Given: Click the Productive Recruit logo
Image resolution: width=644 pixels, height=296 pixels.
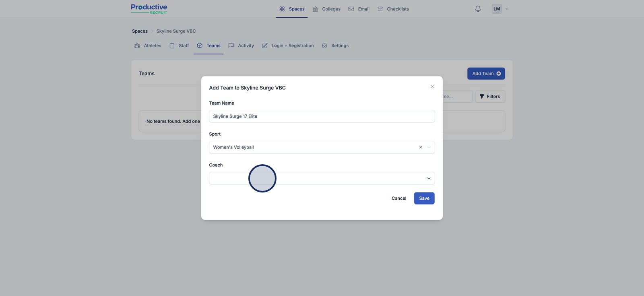Looking at the screenshot, I should pyautogui.click(x=149, y=9).
